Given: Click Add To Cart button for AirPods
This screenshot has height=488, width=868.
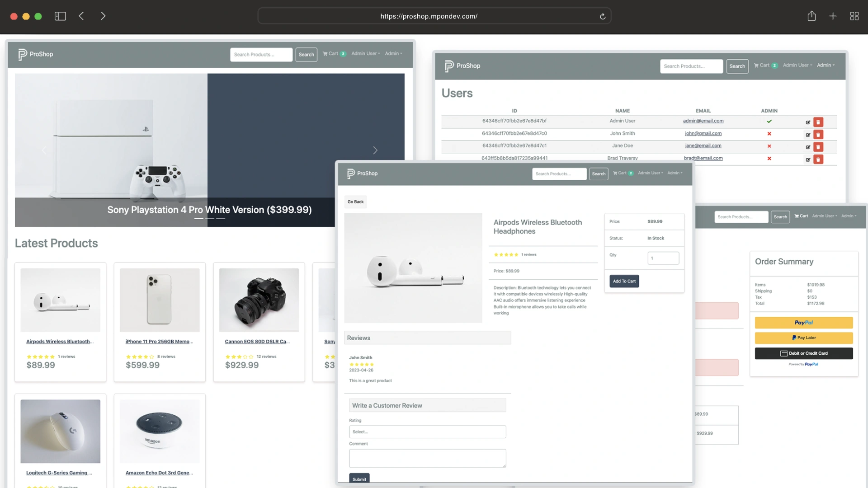Looking at the screenshot, I should (624, 281).
